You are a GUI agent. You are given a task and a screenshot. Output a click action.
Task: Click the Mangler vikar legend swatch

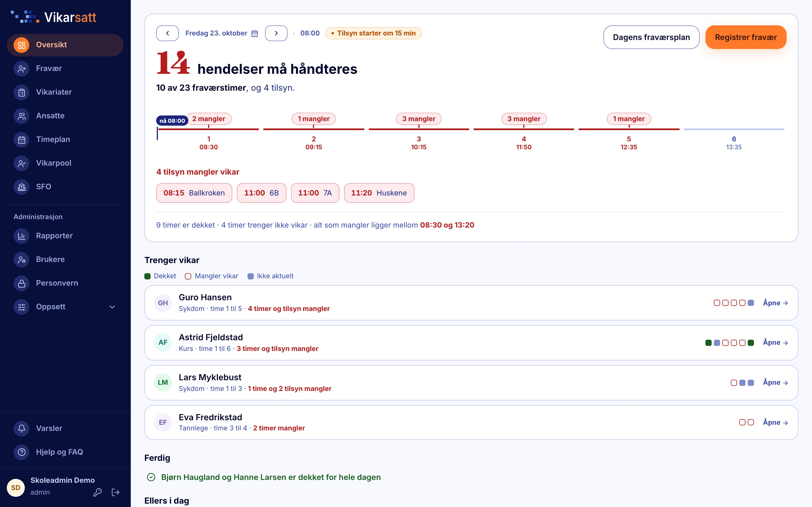[x=188, y=276]
